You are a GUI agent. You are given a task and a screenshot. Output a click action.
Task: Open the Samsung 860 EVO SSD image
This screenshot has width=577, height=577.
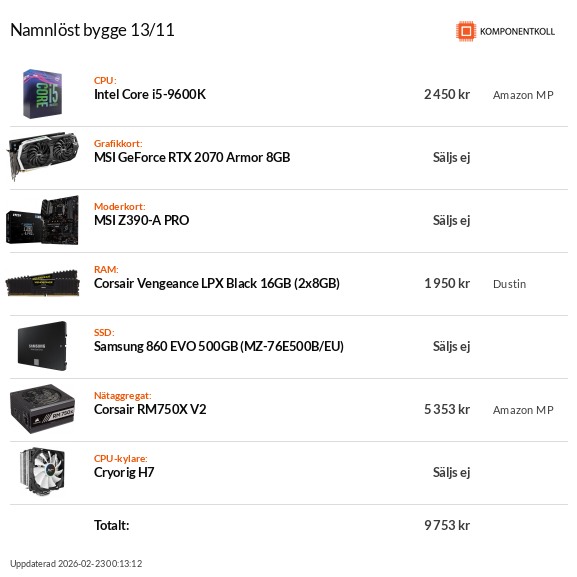point(42,346)
